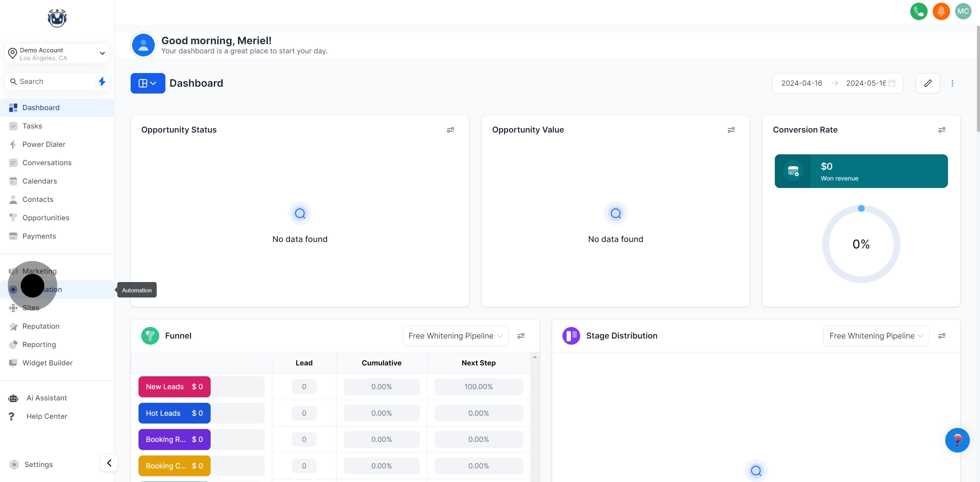Viewport: 980px width, 482px height.
Task: Click the floating blue help question button
Action: [x=957, y=440]
